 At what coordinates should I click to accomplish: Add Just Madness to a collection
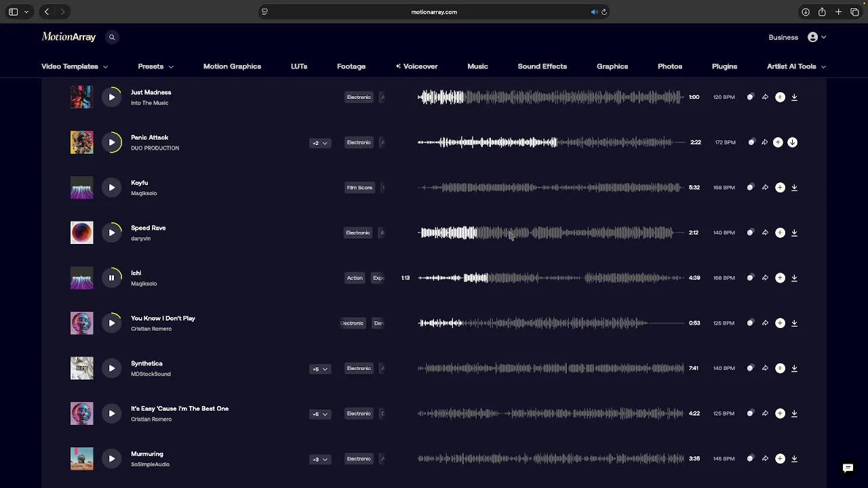pyautogui.click(x=780, y=97)
